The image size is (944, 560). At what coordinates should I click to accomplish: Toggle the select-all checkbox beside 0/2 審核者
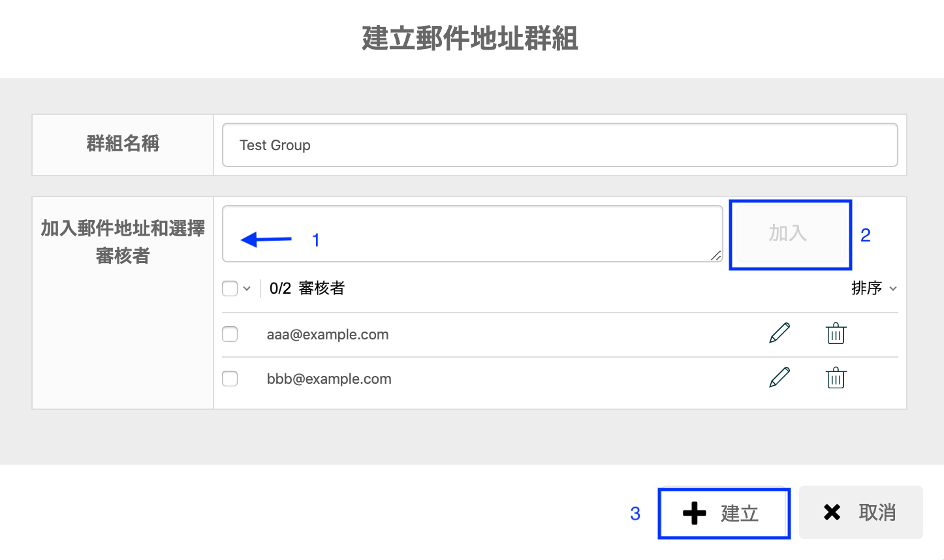coord(230,288)
